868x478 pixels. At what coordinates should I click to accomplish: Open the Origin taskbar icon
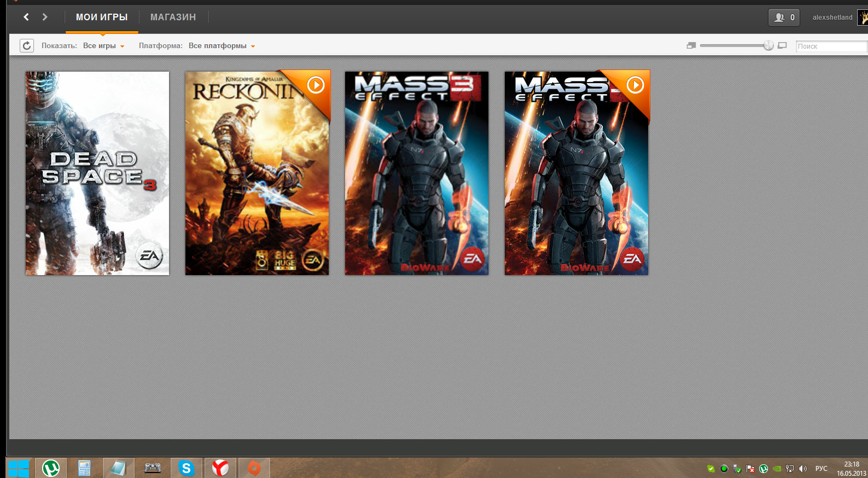tap(254, 468)
